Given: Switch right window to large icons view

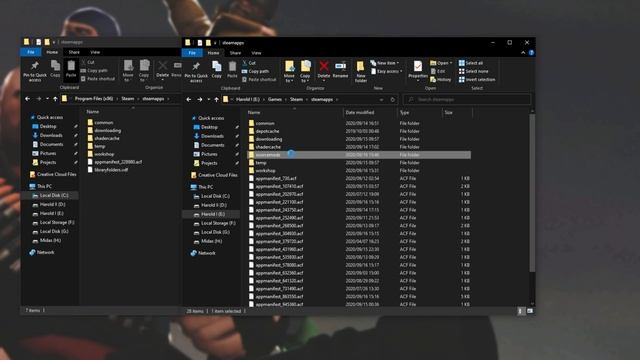Looking at the screenshot, I should coord(530,311).
